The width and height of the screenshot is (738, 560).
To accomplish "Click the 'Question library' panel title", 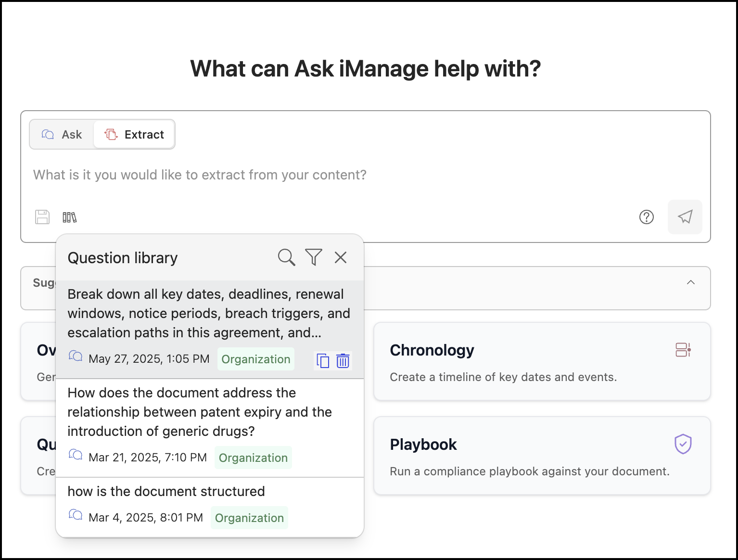I will pos(123,258).
